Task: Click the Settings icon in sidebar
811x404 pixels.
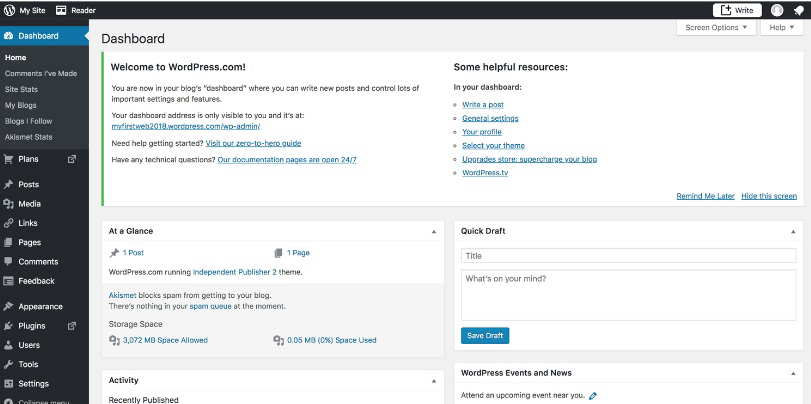Action: click(8, 384)
